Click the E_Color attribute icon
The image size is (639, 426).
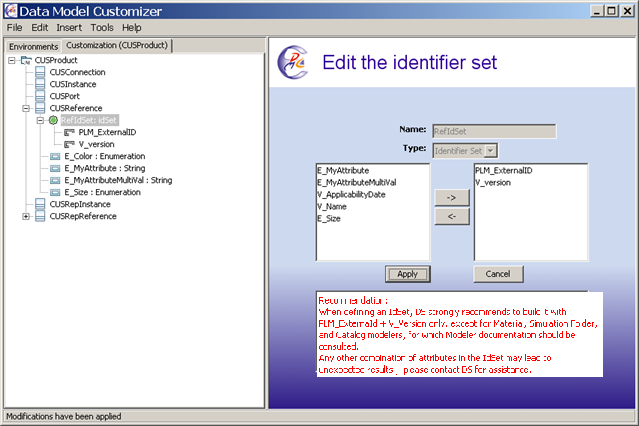[55, 156]
